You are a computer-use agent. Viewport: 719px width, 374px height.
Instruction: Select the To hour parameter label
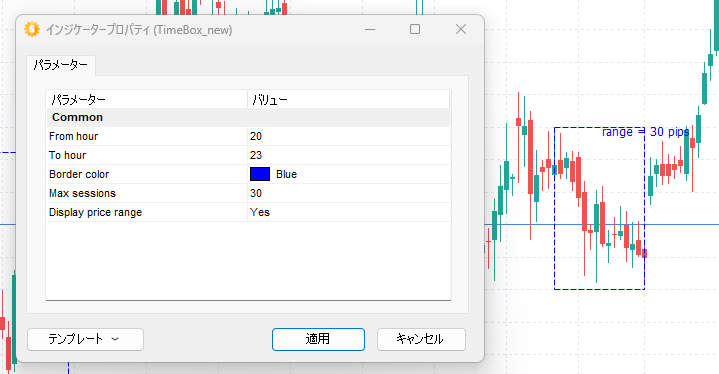67,155
